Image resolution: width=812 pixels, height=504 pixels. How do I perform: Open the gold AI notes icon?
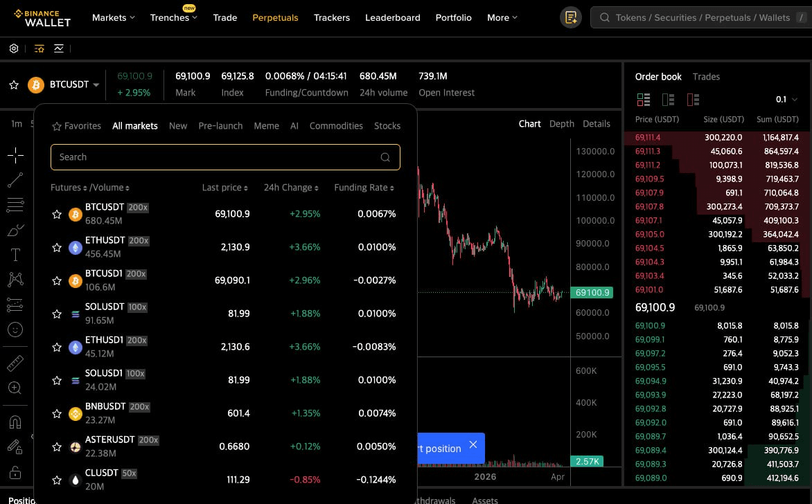pyautogui.click(x=571, y=18)
